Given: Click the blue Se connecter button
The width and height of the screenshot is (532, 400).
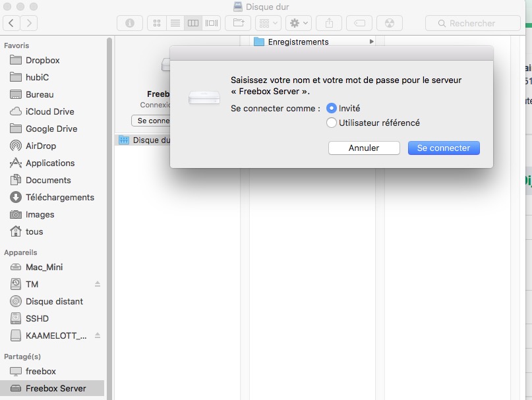Looking at the screenshot, I should tap(444, 148).
